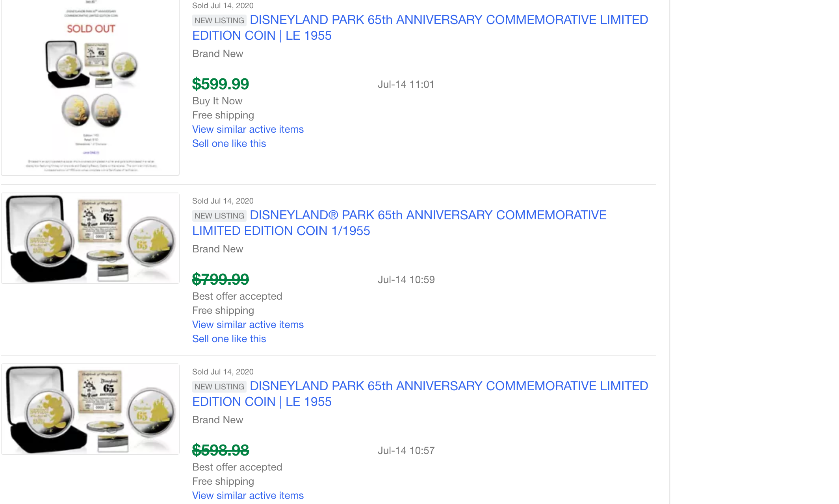Open the DISNEYLAND® PARK coin 1/1955 title link

(399, 223)
